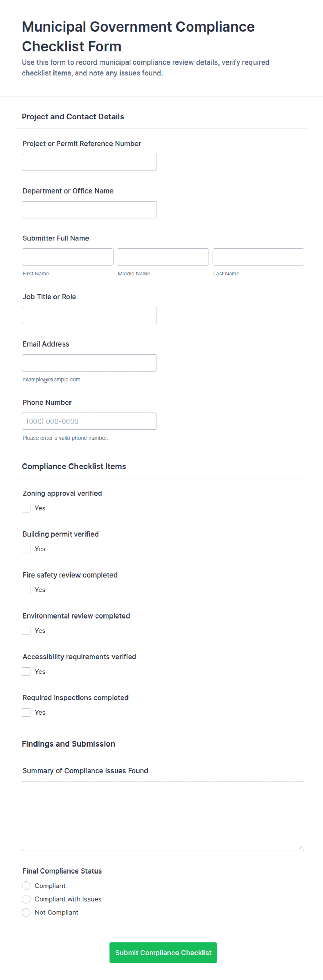Select the Not Compliant radio button
This screenshot has height=980, width=323.
(26, 912)
